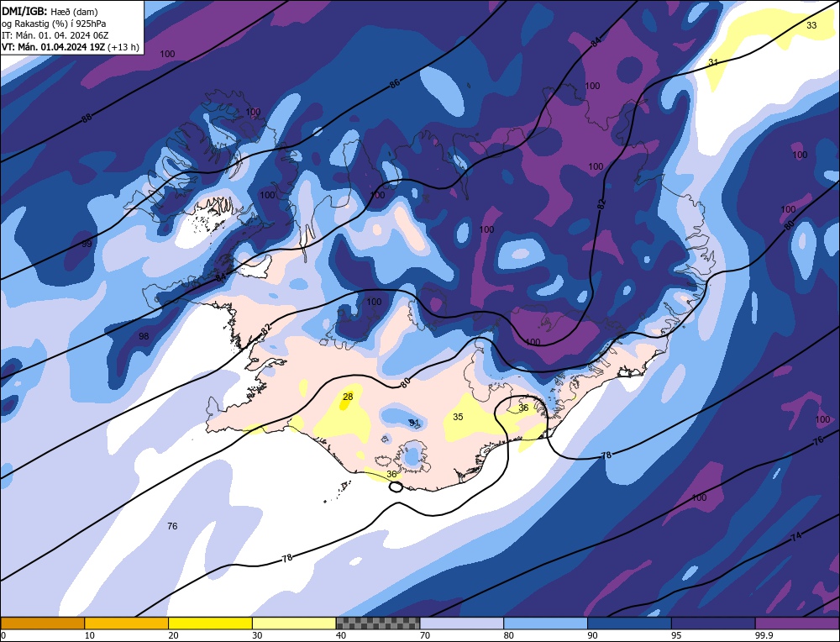Select the 'IT: Mán. 01. 04. 2024 06Z' line

[55, 35]
